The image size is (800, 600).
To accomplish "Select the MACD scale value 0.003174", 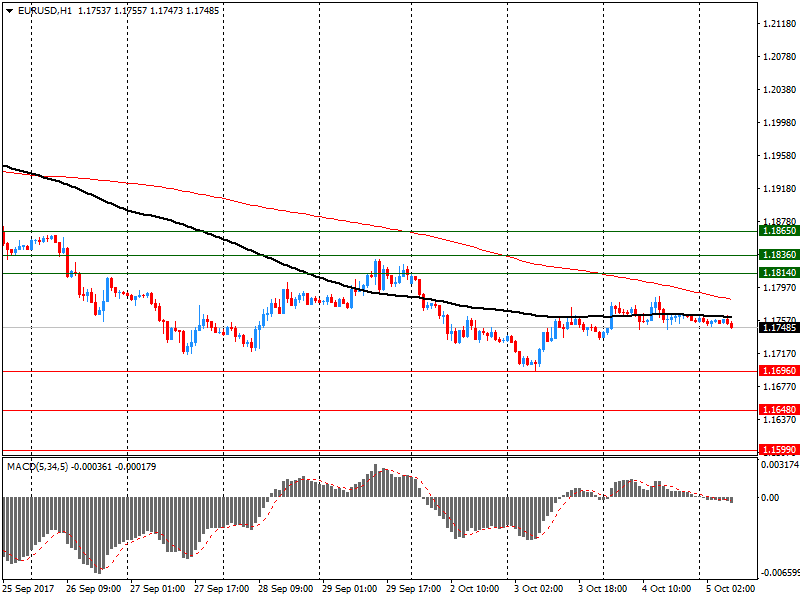I will click(x=780, y=465).
